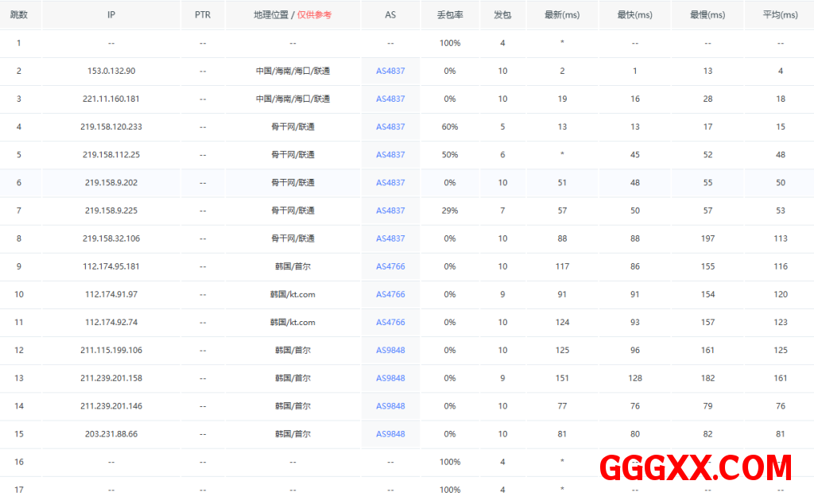Click the 丢包率 column header
This screenshot has width=814, height=504.
pos(450,15)
